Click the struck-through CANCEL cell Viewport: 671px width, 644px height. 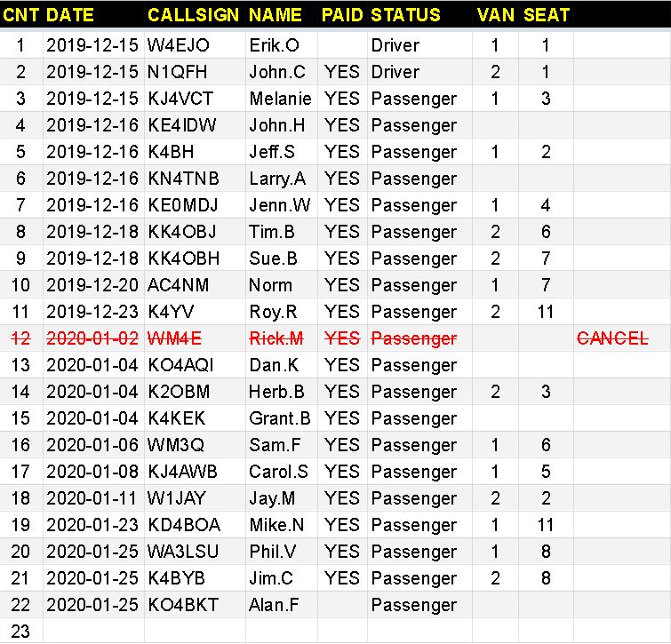(x=612, y=338)
